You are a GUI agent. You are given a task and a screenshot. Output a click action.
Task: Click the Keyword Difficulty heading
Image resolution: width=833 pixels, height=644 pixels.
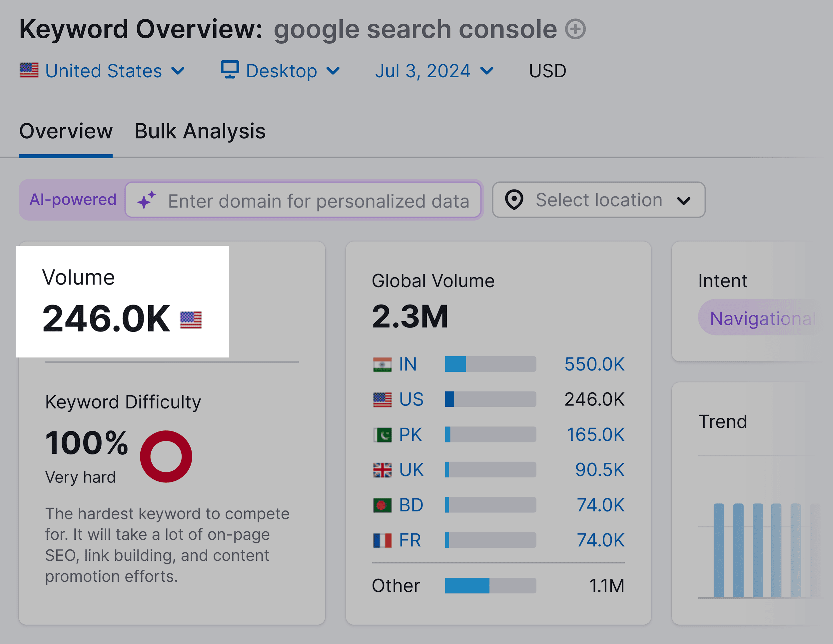click(123, 402)
